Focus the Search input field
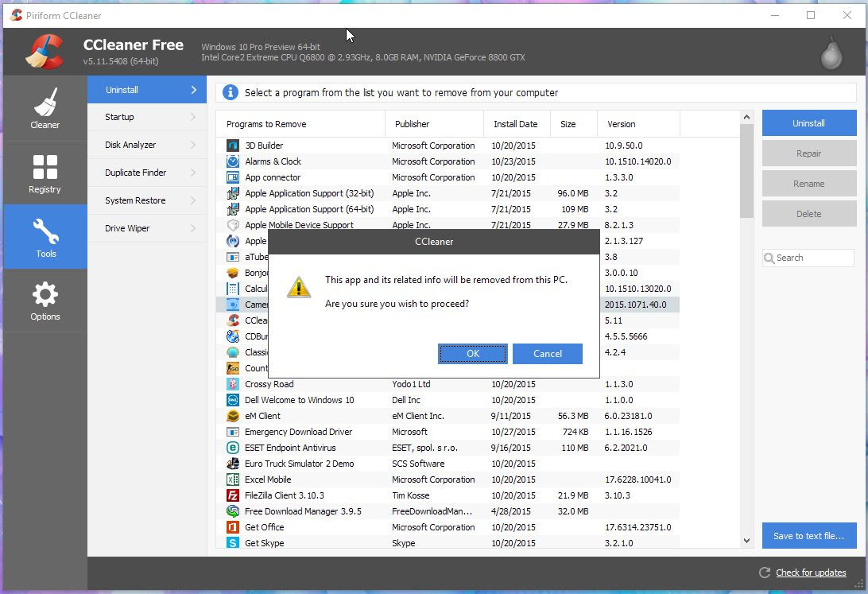The image size is (868, 594). pyautogui.click(x=808, y=258)
